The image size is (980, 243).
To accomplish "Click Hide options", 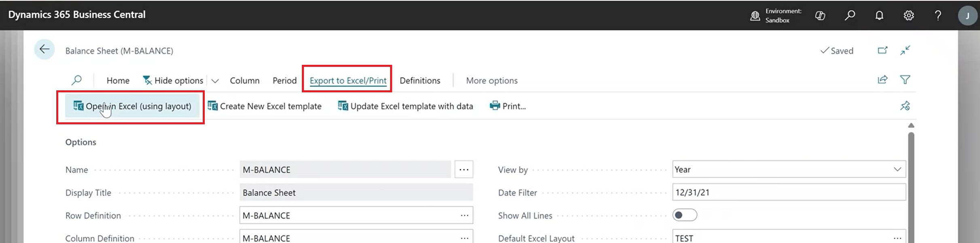I will coord(173,81).
